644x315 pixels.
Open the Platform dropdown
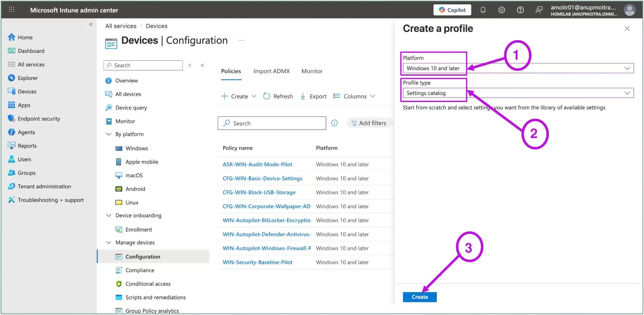[x=518, y=68]
